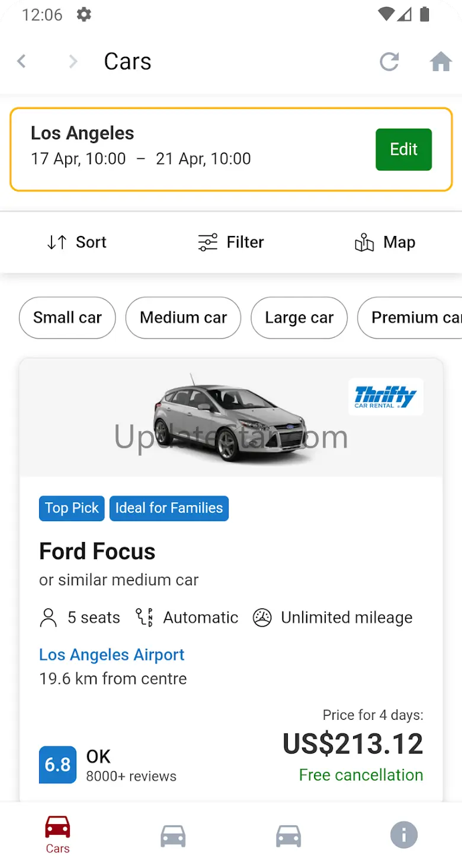Screen dimensions: 462x868
Task: Select the Premium car chip
Action: (412, 318)
